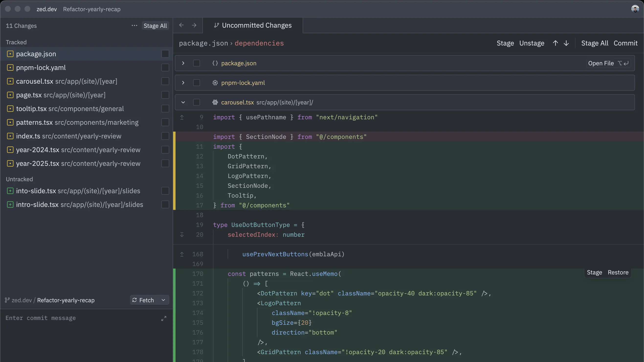Screen dimensions: 644x362
Task: Collapse the carousel.tsx diff section
Action: [183, 102]
